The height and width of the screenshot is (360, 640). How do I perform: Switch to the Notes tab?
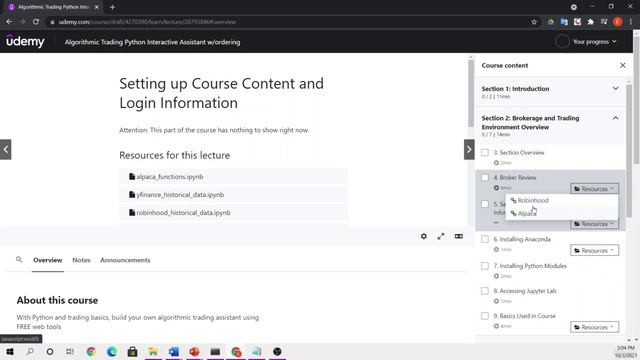(81, 260)
